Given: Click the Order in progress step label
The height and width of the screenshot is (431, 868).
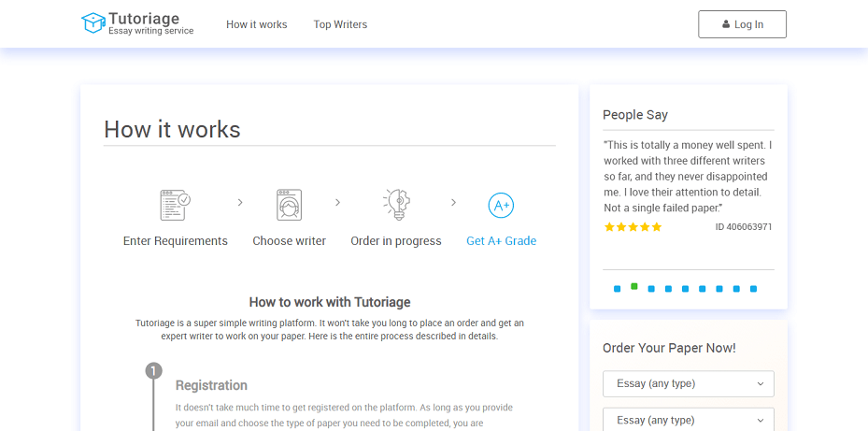Looking at the screenshot, I should pyautogui.click(x=396, y=241).
